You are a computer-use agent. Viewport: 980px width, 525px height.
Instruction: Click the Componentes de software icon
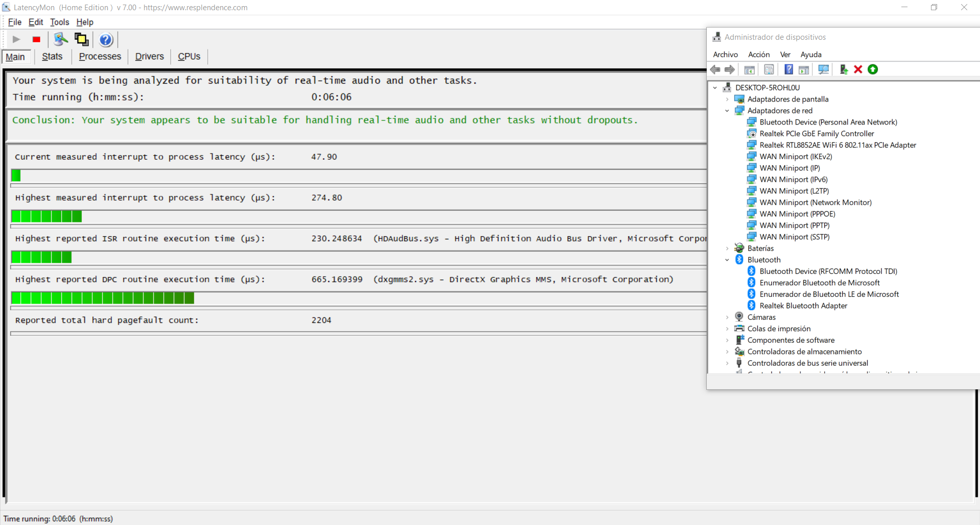739,340
